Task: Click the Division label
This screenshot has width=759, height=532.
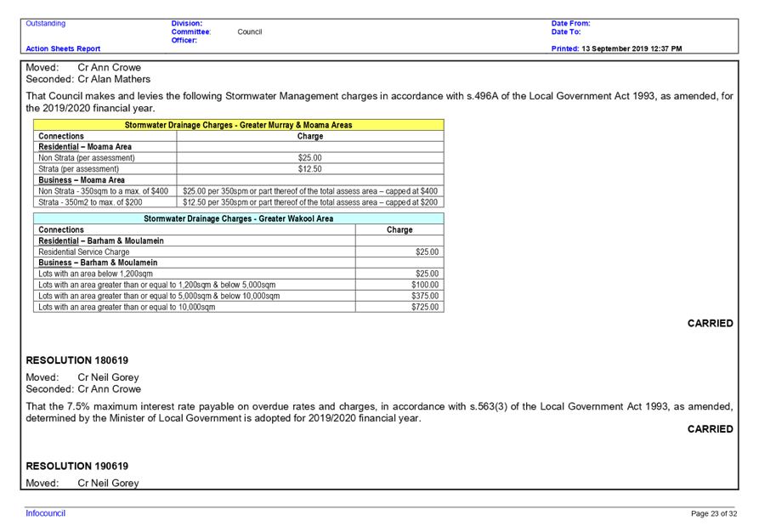Action: pos(187,23)
